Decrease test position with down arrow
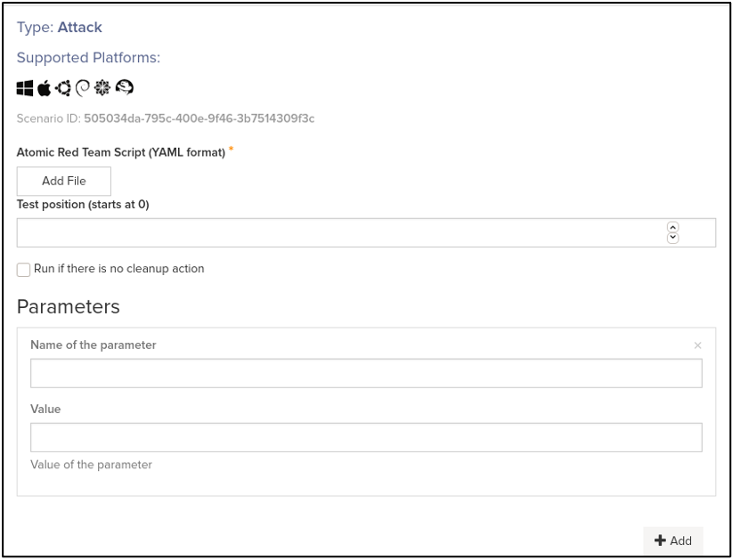Viewport: 732px width, 560px height. click(673, 238)
